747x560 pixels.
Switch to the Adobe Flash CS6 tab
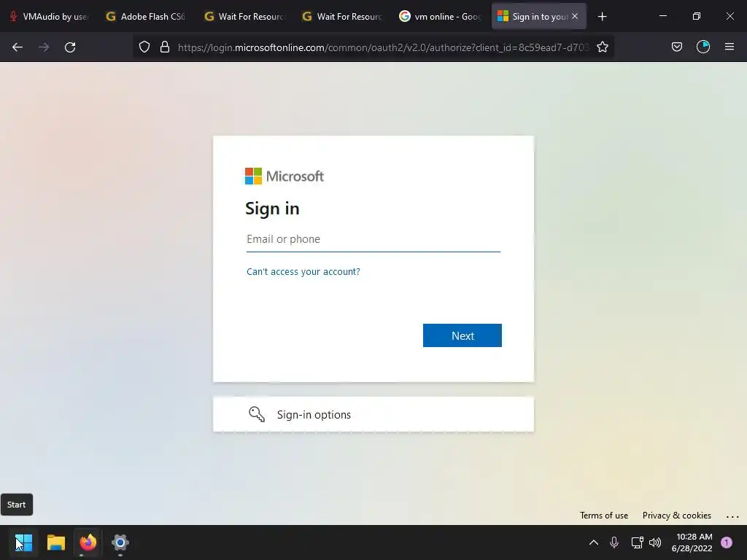pyautogui.click(x=146, y=17)
